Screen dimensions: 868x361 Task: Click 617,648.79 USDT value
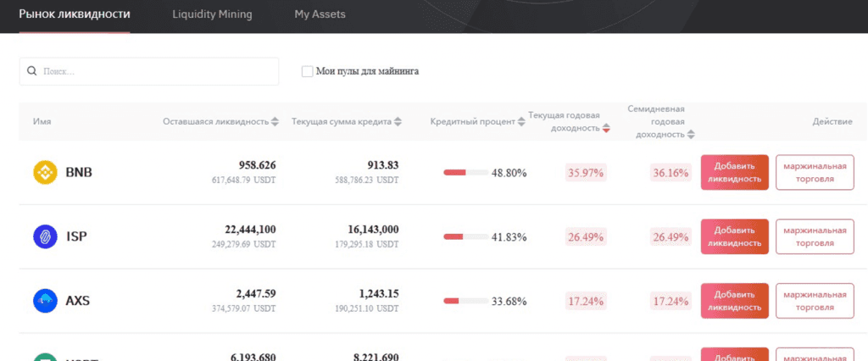[243, 180]
